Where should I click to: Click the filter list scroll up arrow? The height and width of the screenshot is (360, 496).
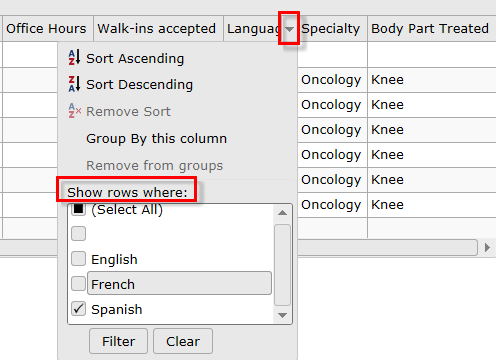point(282,213)
